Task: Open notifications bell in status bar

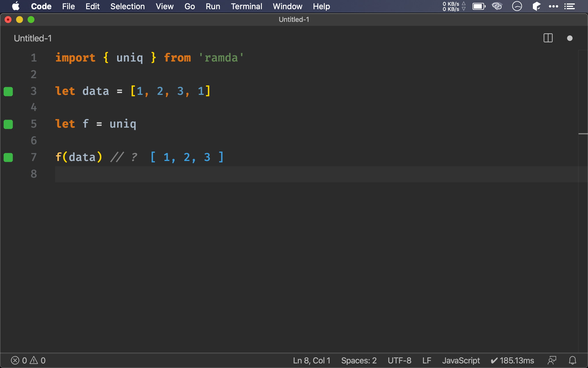Action: (x=572, y=361)
